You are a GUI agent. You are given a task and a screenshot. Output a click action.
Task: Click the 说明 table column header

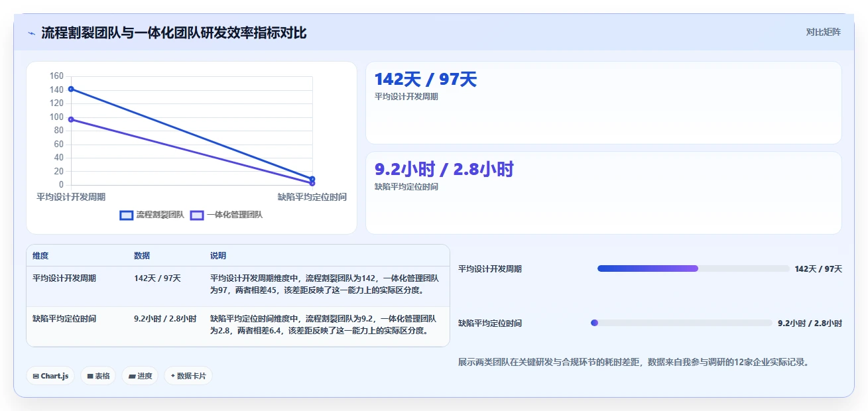click(x=218, y=256)
